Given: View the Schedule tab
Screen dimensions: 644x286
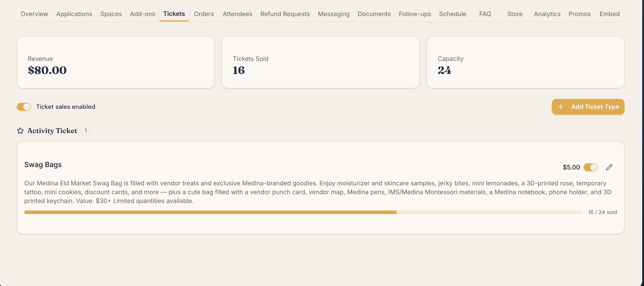Looking at the screenshot, I should 453,14.
